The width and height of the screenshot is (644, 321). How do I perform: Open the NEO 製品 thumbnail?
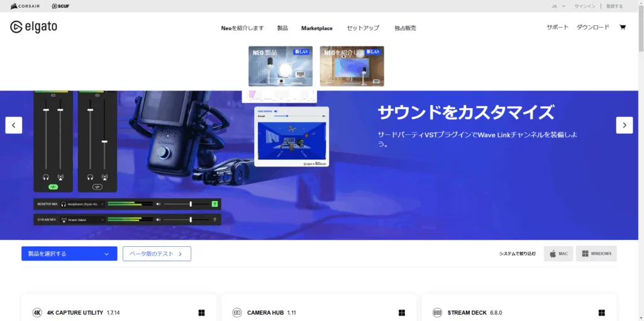(280, 66)
